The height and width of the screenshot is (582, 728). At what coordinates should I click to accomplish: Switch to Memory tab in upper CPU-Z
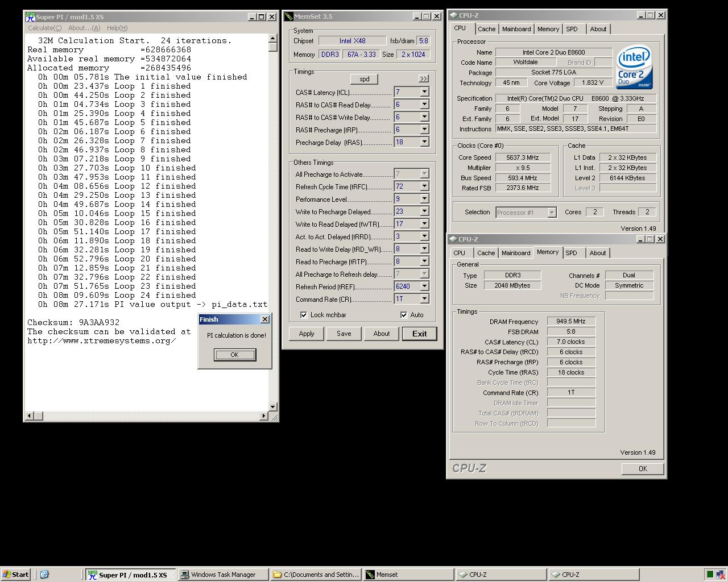tap(548, 29)
